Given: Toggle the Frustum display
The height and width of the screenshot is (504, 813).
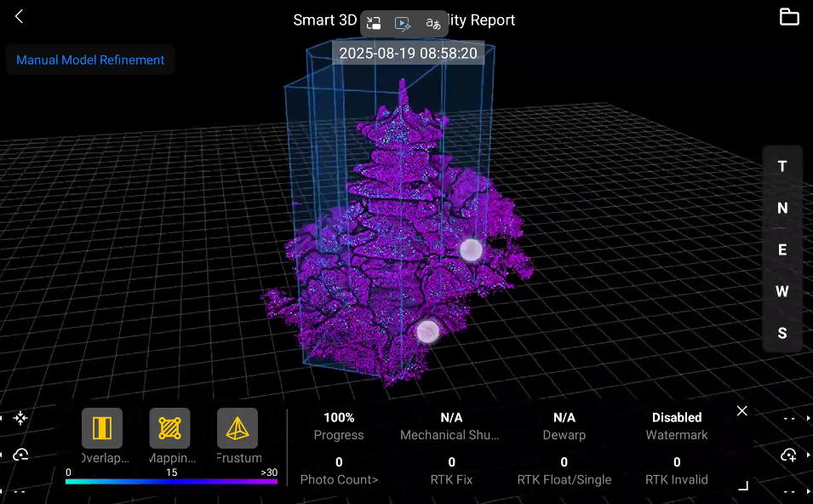Looking at the screenshot, I should click(237, 428).
